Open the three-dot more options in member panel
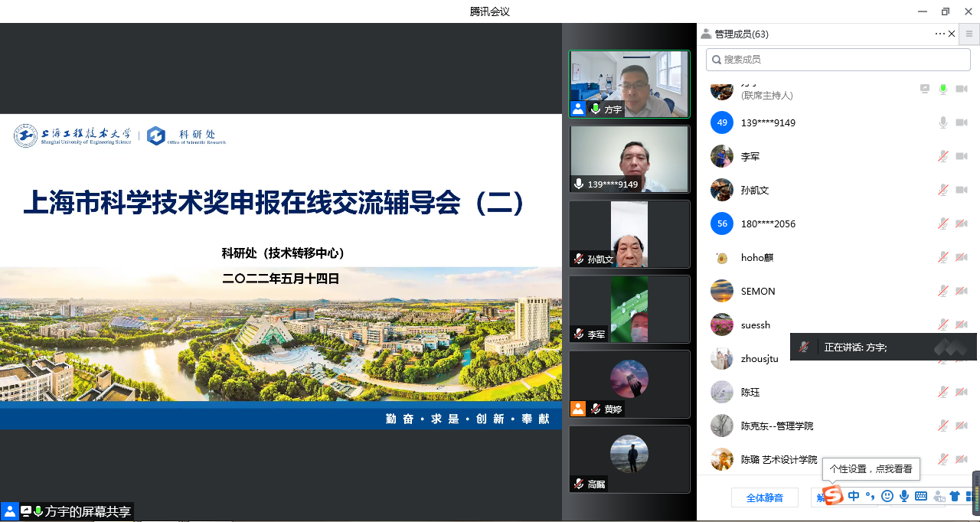Image resolution: width=980 pixels, height=522 pixels. [939, 34]
